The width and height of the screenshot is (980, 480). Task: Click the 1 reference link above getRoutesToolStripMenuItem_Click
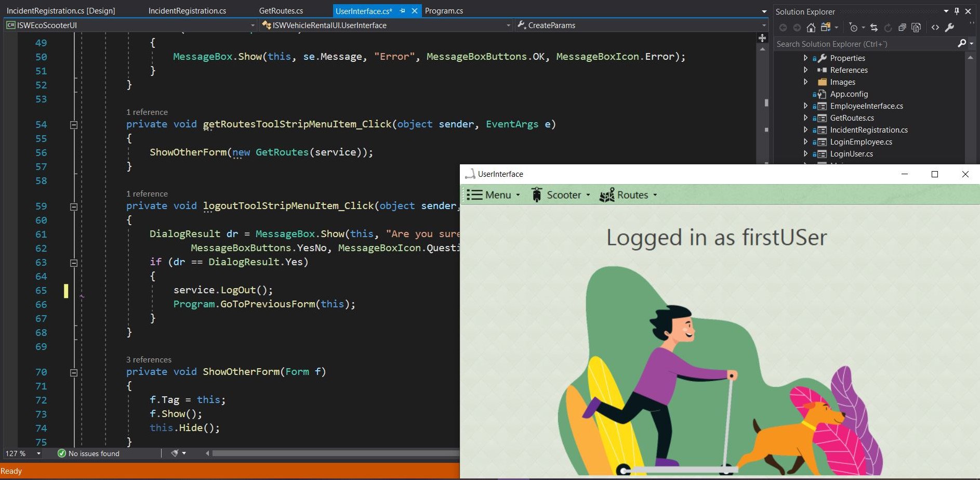[147, 112]
